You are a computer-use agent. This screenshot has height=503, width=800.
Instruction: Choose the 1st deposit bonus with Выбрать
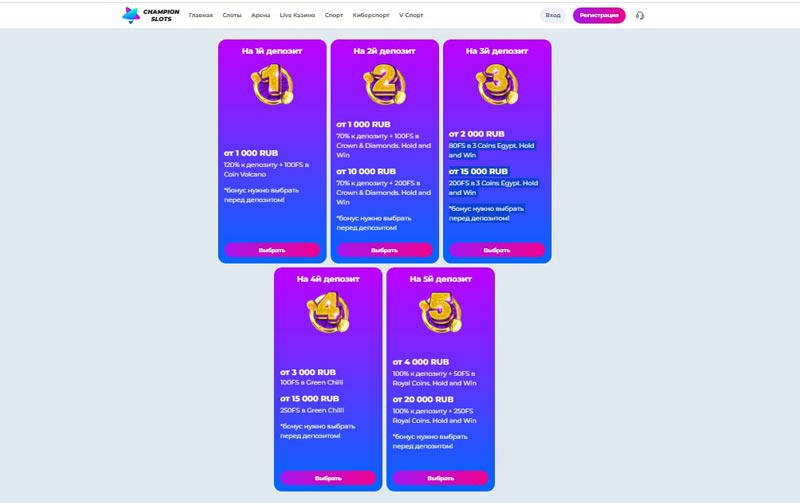pos(272,250)
